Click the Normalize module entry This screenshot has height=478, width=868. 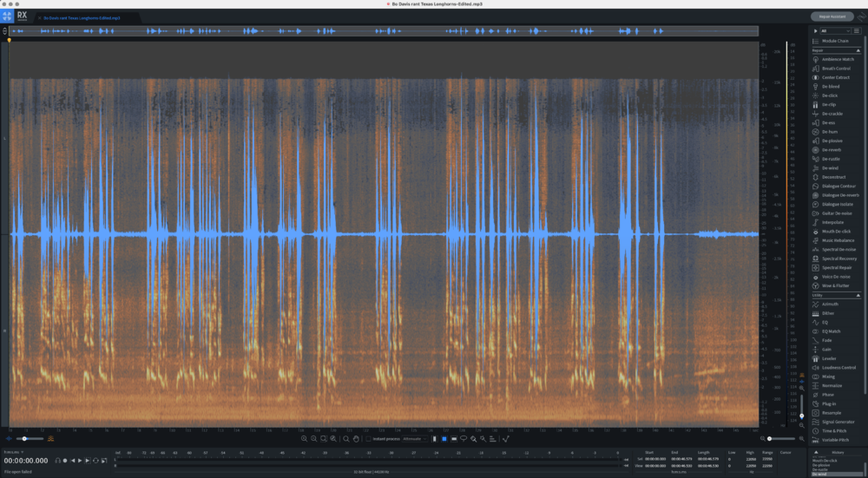click(x=832, y=385)
